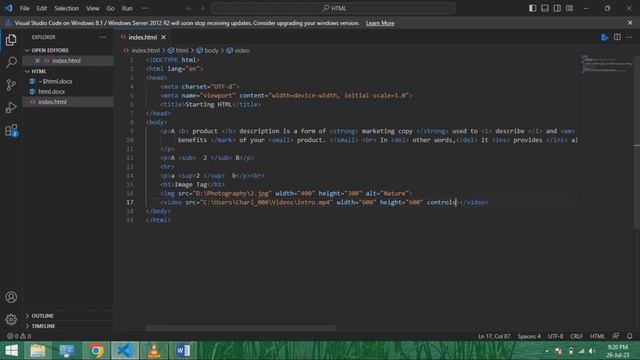Click line number 17 in gutter
Image resolution: width=640 pixels, height=360 pixels.
pos(130,202)
